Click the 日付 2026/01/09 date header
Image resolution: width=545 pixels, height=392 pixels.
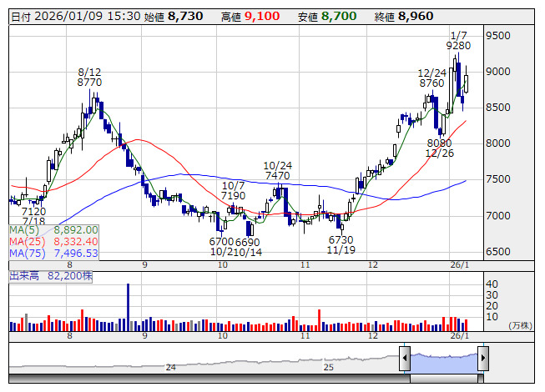coord(74,16)
